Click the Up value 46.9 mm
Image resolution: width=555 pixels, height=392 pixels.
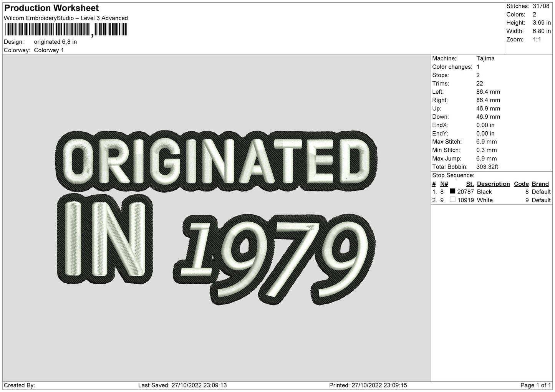point(488,109)
